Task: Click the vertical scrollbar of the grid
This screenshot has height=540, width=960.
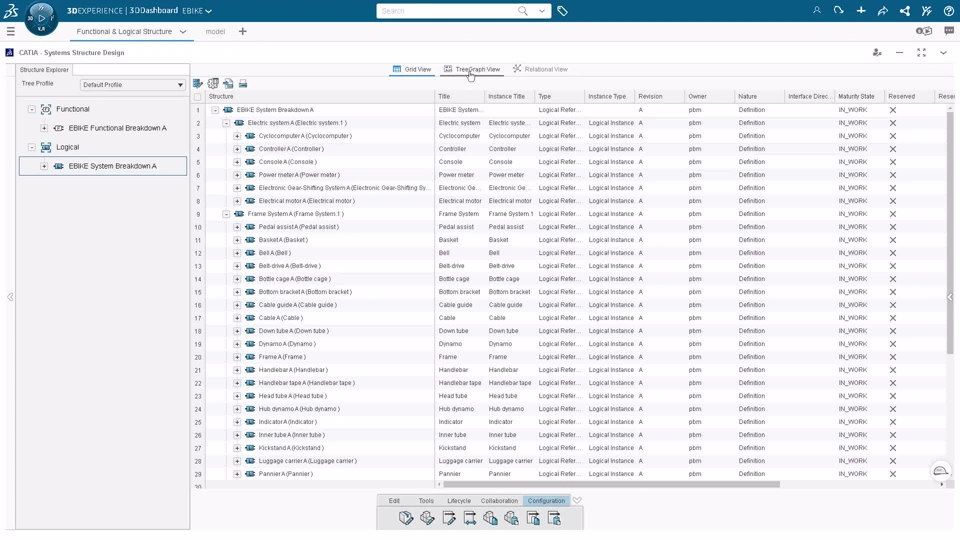Action: pos(950,233)
